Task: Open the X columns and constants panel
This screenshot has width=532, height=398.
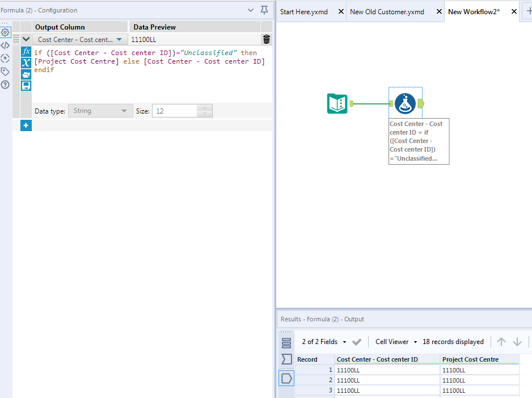Action: click(26, 62)
